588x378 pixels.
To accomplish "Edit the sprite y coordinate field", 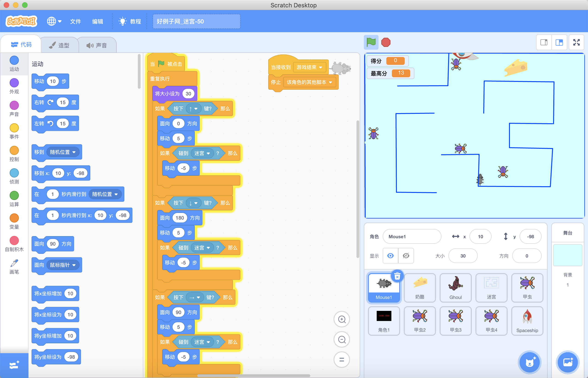I will point(530,236).
